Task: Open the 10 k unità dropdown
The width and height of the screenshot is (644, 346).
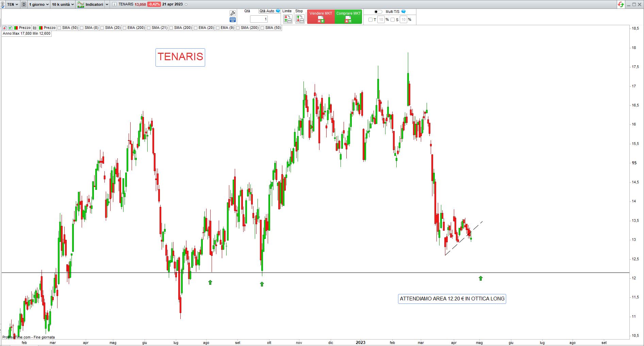Action: pos(63,4)
